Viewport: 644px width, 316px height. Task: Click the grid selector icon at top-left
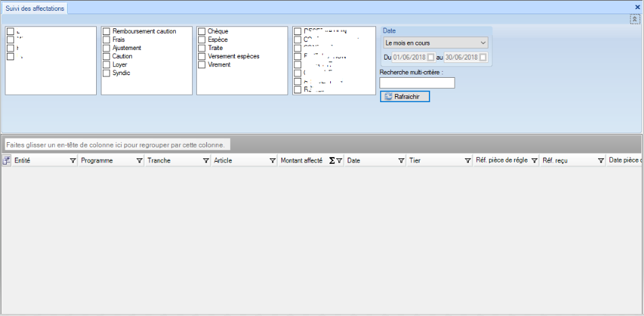point(7,161)
